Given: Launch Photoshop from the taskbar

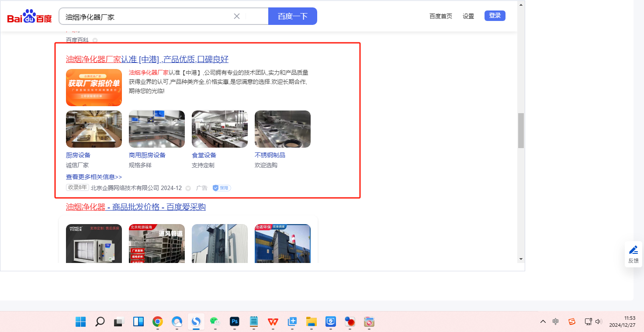Looking at the screenshot, I should pos(235,322).
